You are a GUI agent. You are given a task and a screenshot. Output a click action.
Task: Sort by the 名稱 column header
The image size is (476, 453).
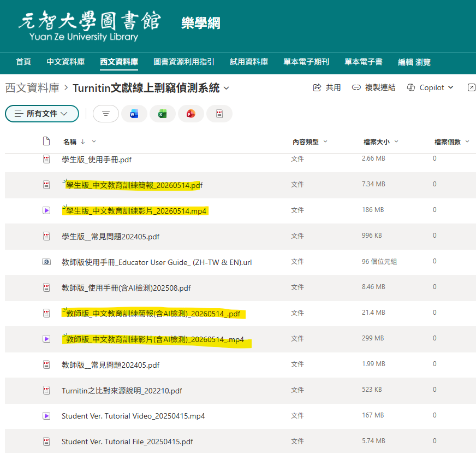pos(69,142)
